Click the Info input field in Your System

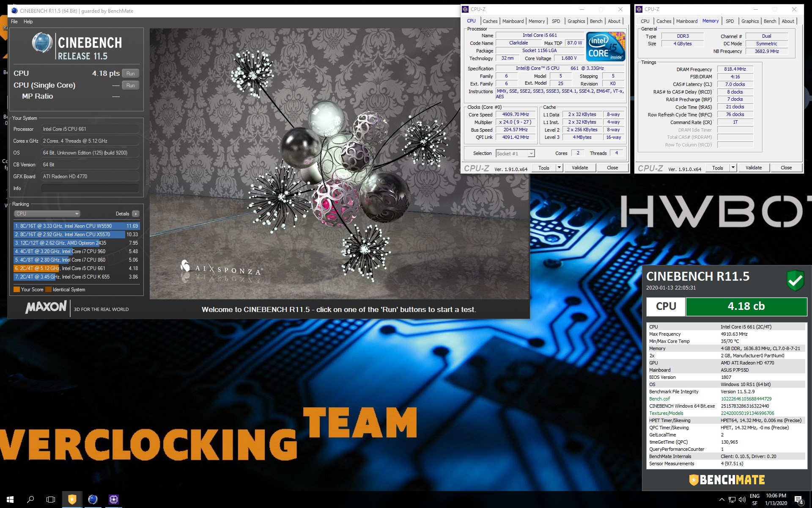click(x=90, y=188)
